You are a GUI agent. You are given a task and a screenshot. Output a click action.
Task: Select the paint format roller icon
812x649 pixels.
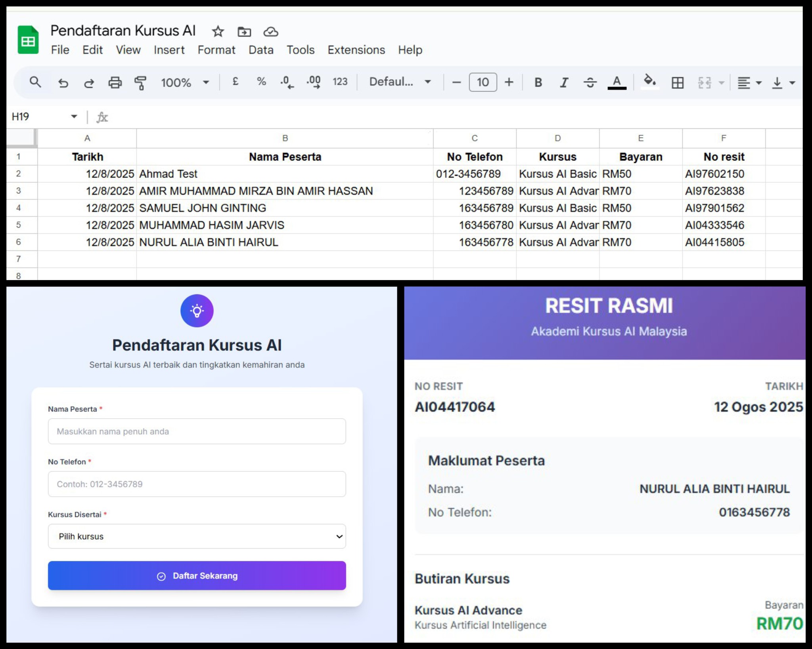click(140, 83)
